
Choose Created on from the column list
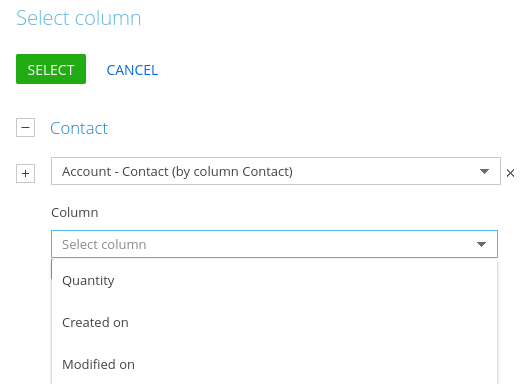point(95,323)
